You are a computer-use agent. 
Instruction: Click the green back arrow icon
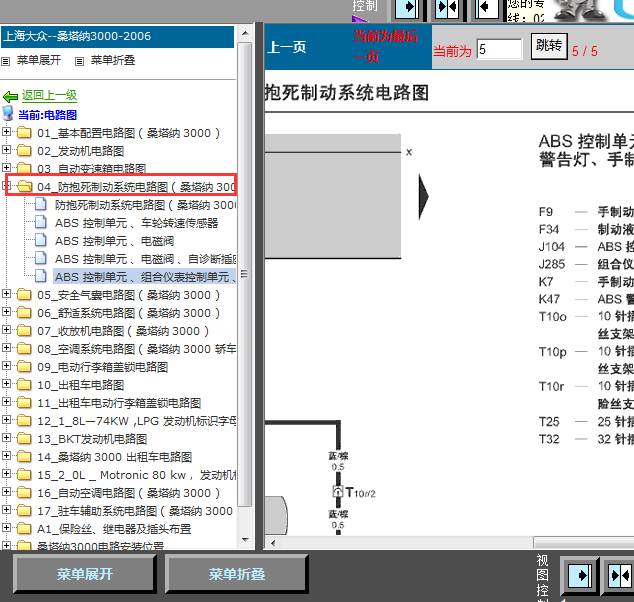[x=10, y=97]
